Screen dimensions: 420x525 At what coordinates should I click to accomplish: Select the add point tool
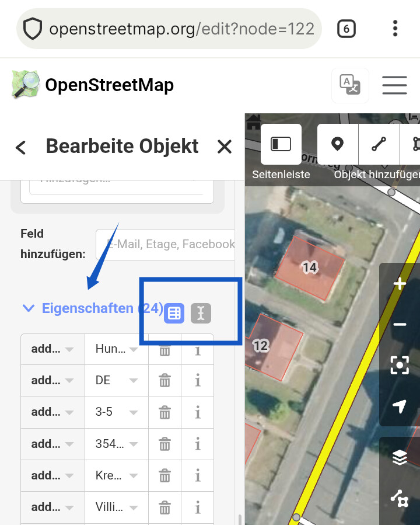337,144
